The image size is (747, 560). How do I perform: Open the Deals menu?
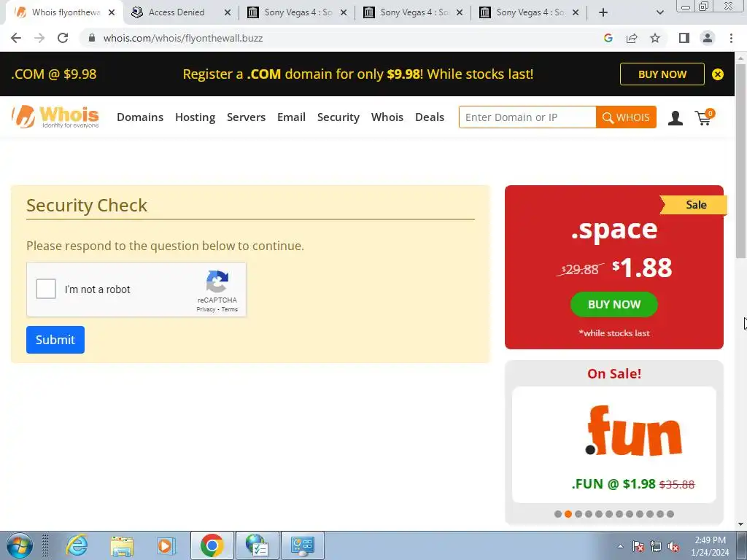tap(430, 117)
